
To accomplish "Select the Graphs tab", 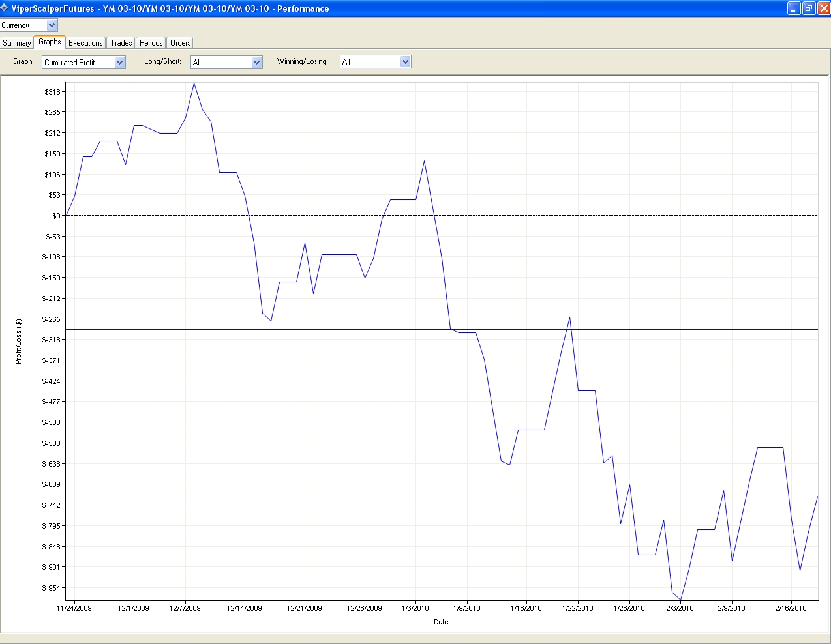I will 50,42.
